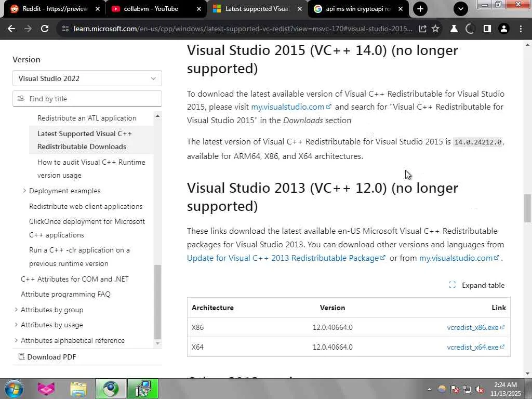Click Expand table button
Screen dimensions: 532x399
477,285
